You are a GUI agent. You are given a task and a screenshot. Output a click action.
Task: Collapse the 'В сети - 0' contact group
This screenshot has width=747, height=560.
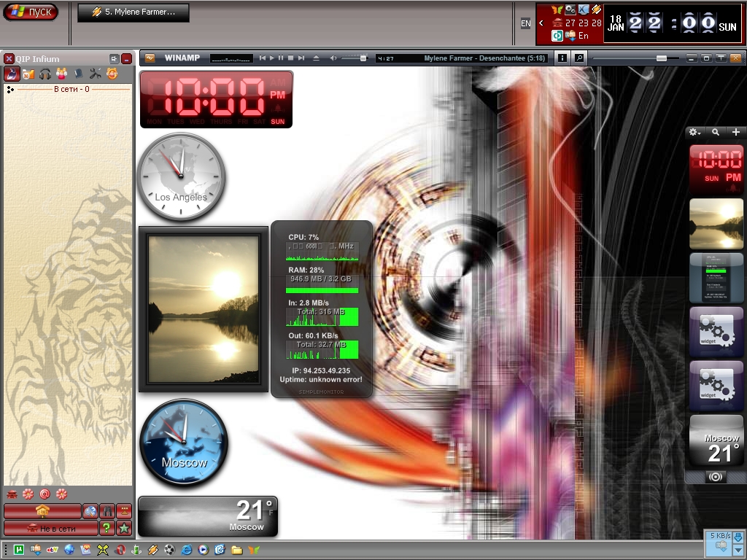click(10, 90)
